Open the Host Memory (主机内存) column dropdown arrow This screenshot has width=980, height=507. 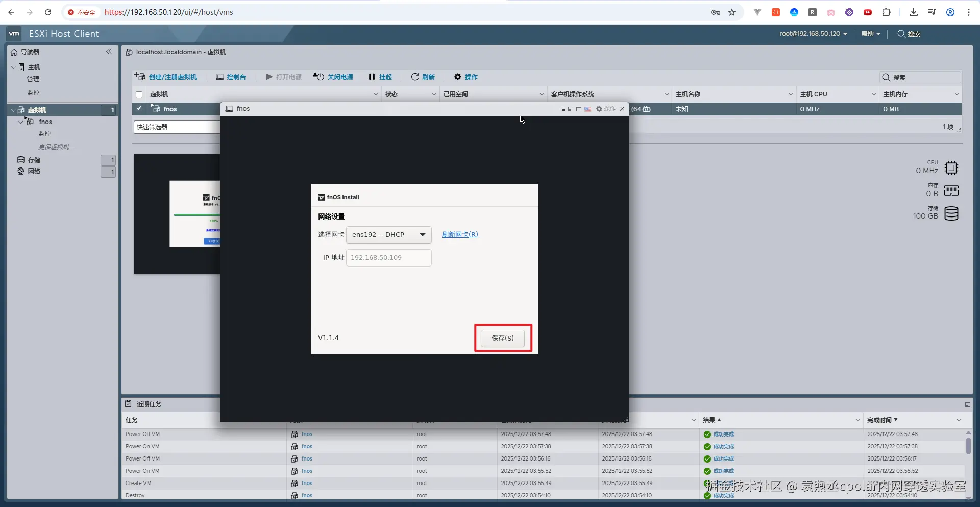pos(957,94)
